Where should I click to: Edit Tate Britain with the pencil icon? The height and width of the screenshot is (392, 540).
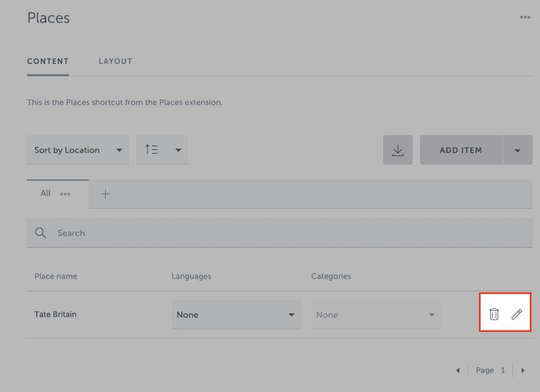coord(517,315)
